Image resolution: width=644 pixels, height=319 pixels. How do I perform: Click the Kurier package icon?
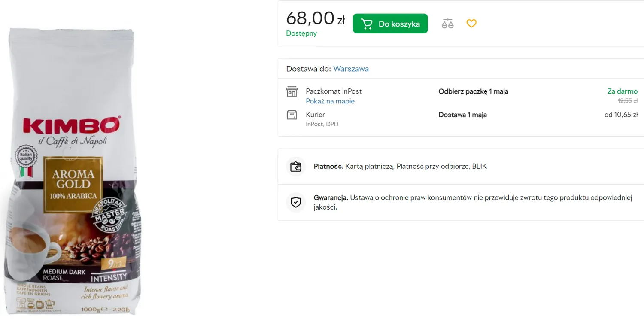pyautogui.click(x=292, y=115)
